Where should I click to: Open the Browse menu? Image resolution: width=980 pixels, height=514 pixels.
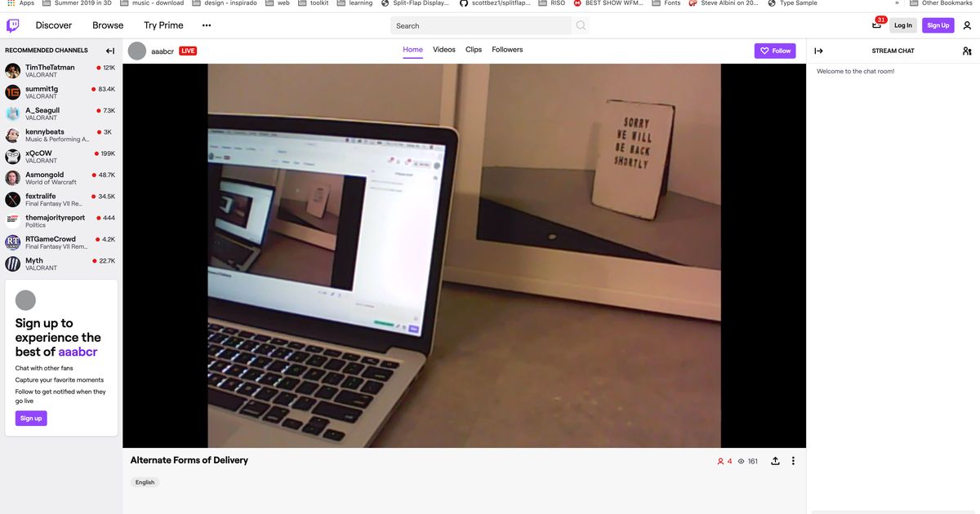[x=107, y=25]
